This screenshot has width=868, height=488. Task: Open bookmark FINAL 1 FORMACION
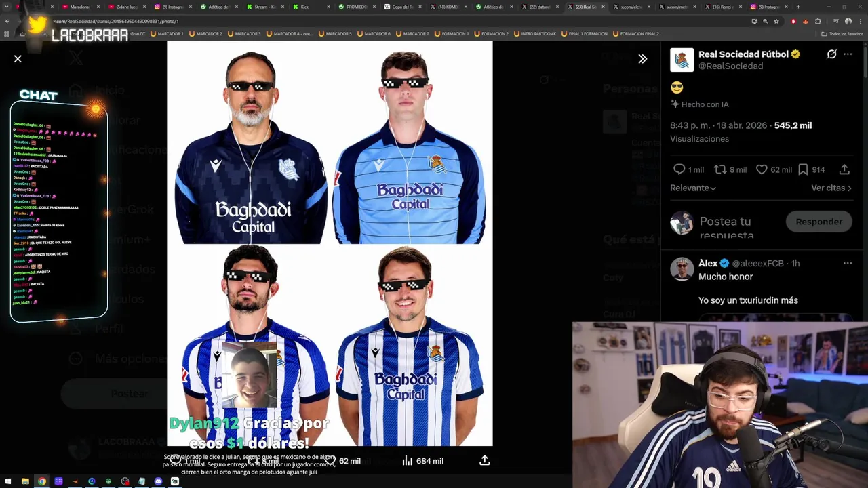(584, 33)
